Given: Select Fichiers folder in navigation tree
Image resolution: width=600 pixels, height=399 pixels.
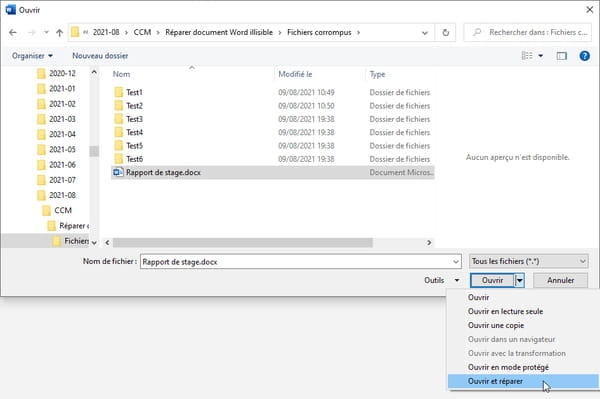Looking at the screenshot, I should [x=70, y=241].
